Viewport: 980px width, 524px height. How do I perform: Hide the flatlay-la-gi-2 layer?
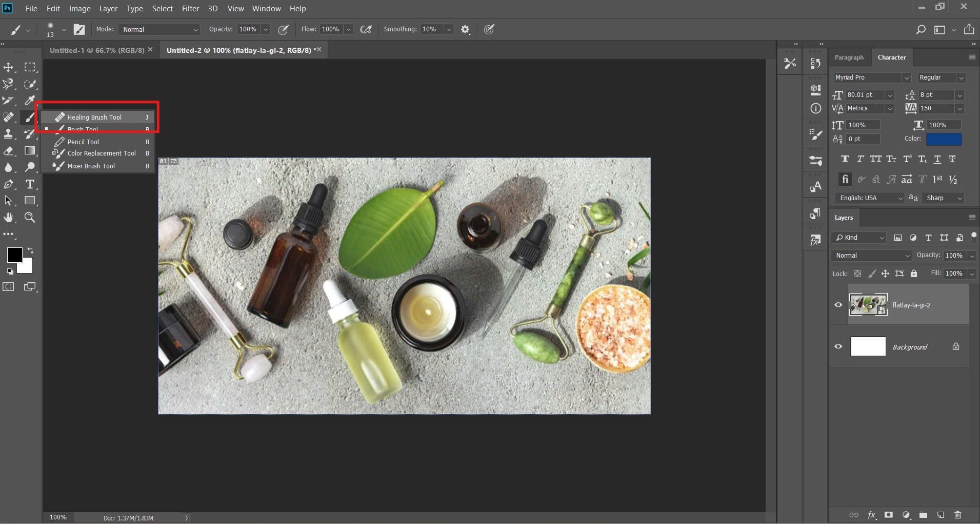(839, 305)
